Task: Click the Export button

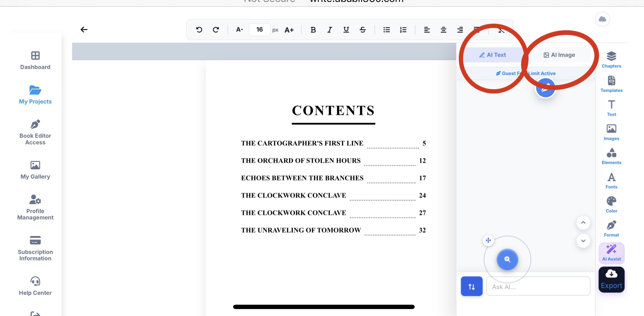Action: click(611, 279)
